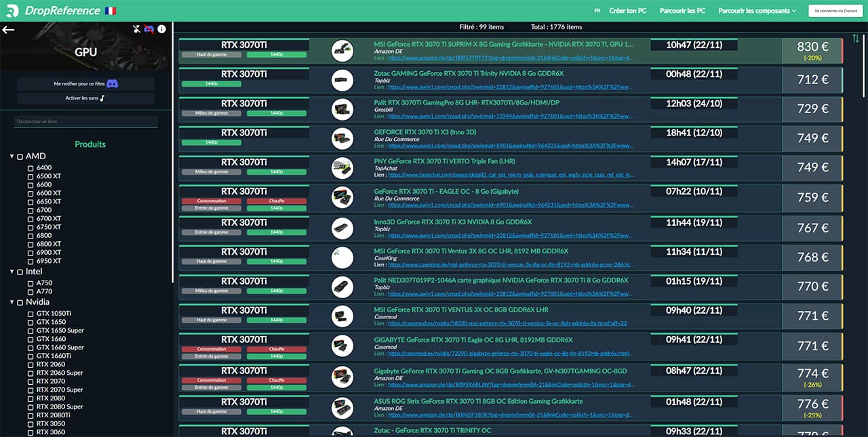Click the Activer les sons button
The width and height of the screenshot is (868, 437).
[x=86, y=98]
